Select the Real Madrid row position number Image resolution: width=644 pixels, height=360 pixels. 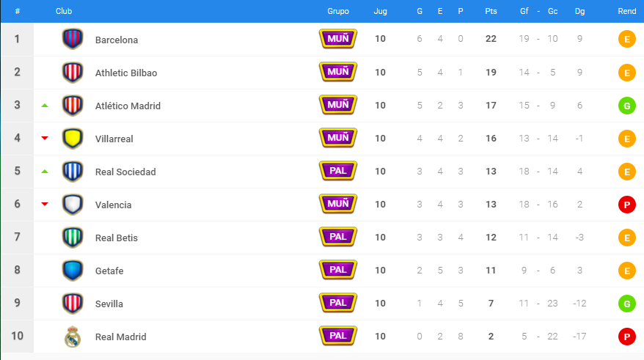(x=18, y=337)
